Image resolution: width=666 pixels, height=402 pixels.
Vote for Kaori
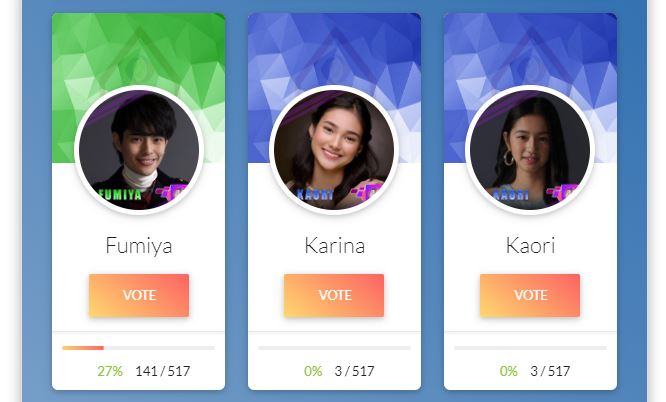[x=530, y=295]
